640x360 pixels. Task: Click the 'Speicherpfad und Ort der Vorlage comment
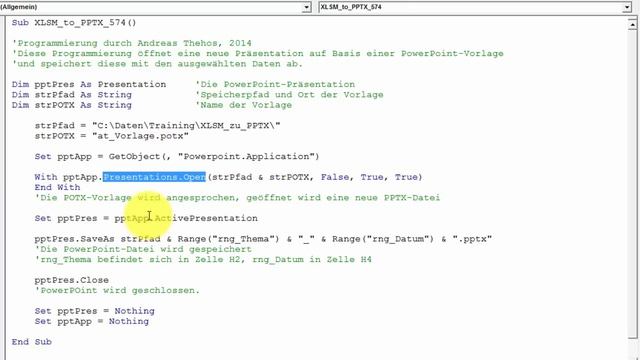click(289, 95)
